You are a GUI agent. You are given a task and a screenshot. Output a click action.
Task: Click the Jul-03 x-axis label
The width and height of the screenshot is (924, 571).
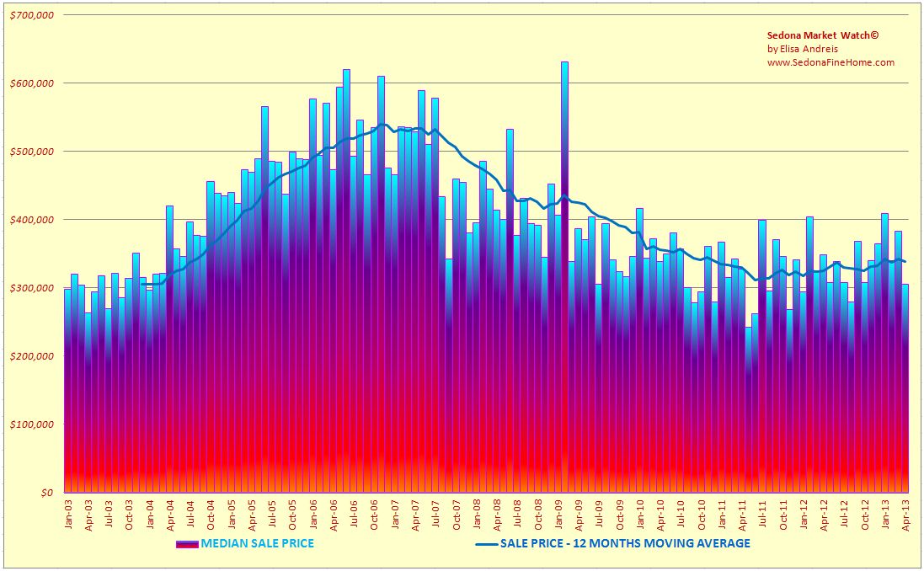109,513
